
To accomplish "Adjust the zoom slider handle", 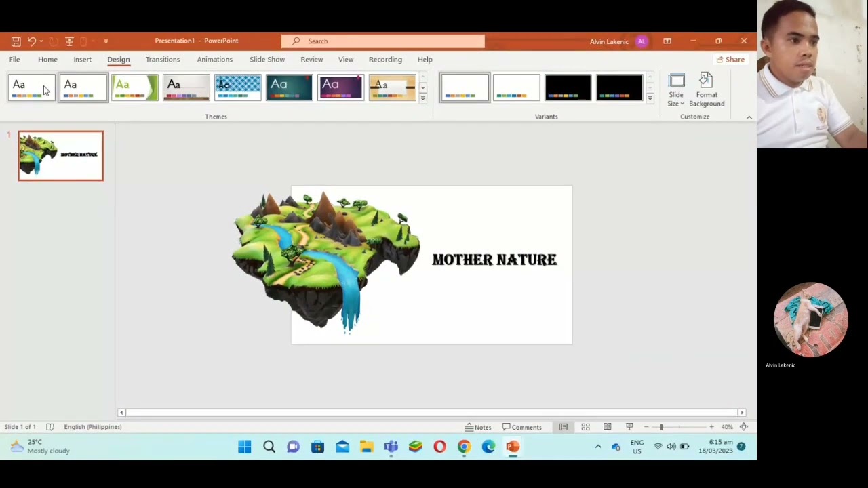I will pyautogui.click(x=661, y=427).
